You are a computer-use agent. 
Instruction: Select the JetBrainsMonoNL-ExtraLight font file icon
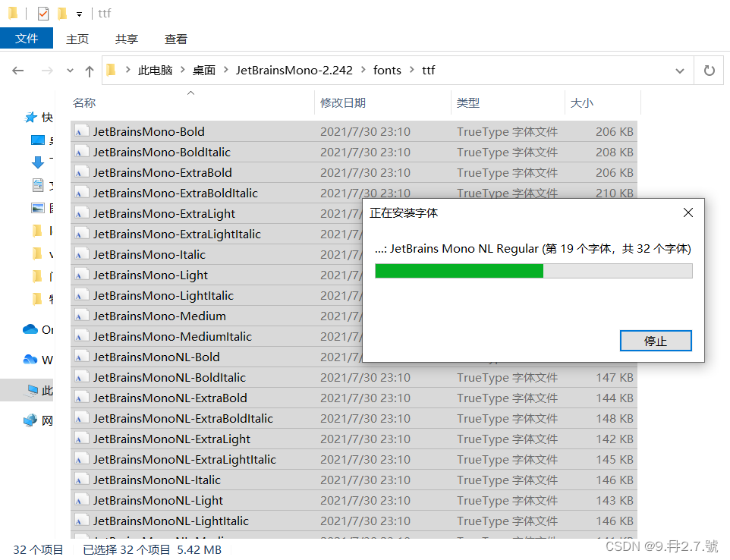click(x=81, y=439)
